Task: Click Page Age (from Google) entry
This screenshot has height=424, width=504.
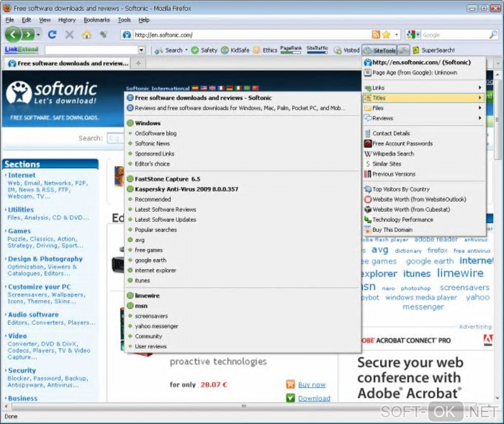Action: (x=423, y=73)
